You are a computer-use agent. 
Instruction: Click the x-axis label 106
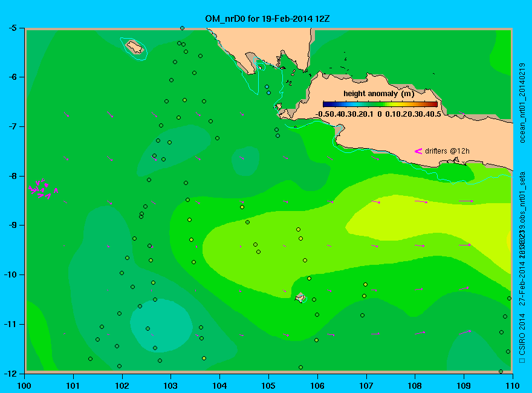coord(317,386)
